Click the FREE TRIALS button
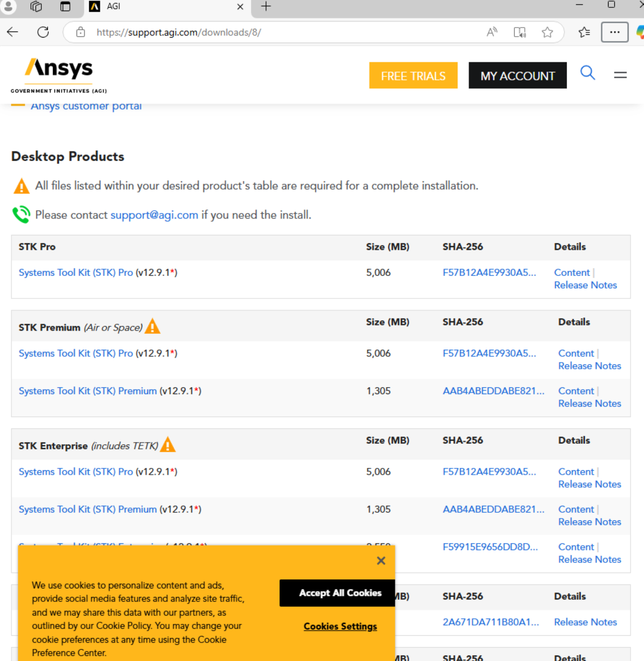 pyautogui.click(x=413, y=75)
